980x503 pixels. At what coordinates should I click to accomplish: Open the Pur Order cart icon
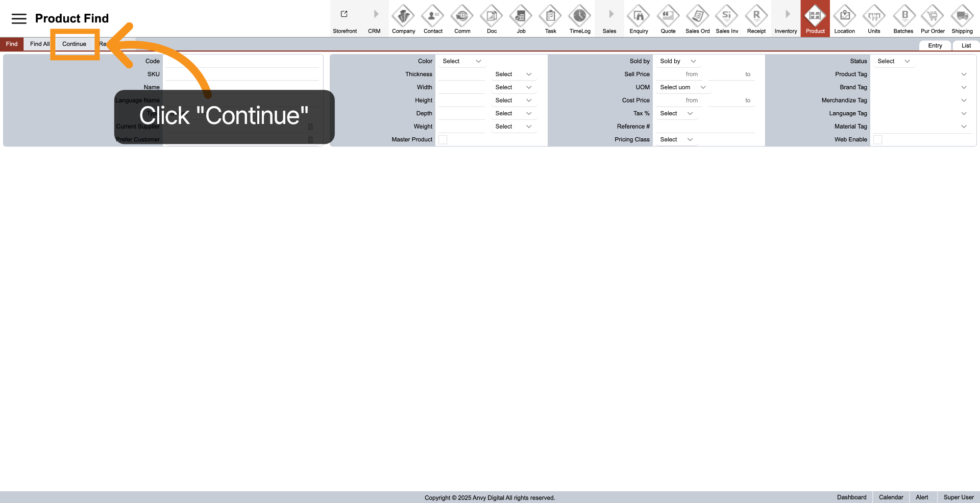pyautogui.click(x=932, y=17)
